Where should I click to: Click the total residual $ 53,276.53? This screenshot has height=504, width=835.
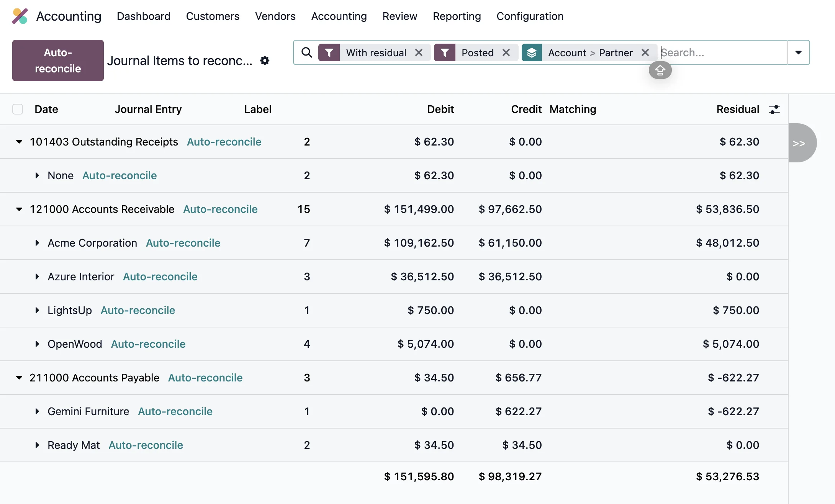pyautogui.click(x=727, y=476)
